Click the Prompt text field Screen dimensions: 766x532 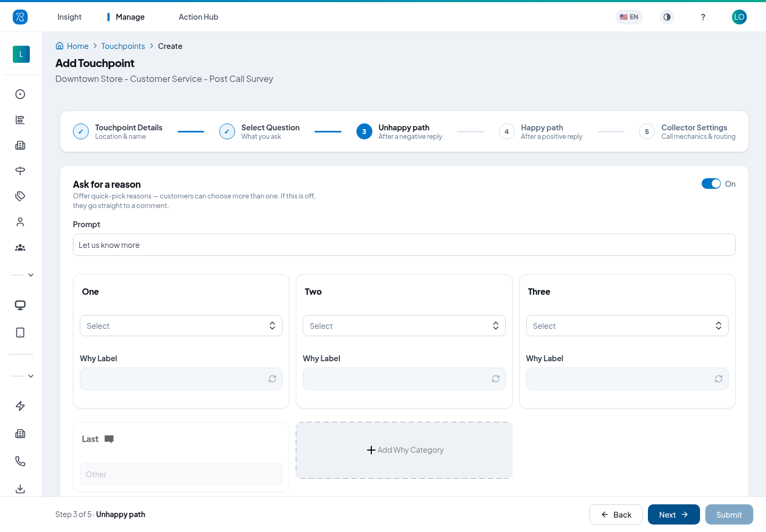coord(404,245)
